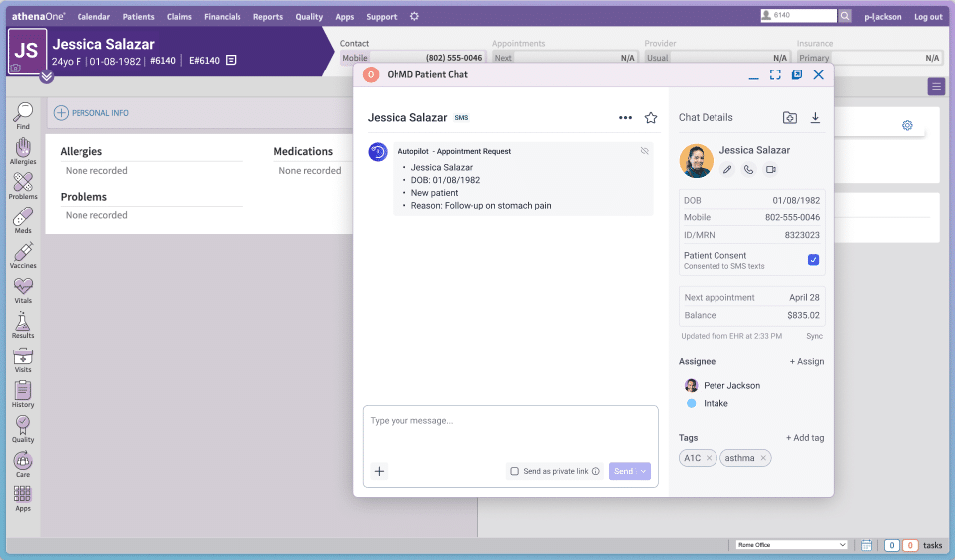Open Quality from the left sidebar
This screenshot has width=955, height=560.
pyautogui.click(x=23, y=429)
